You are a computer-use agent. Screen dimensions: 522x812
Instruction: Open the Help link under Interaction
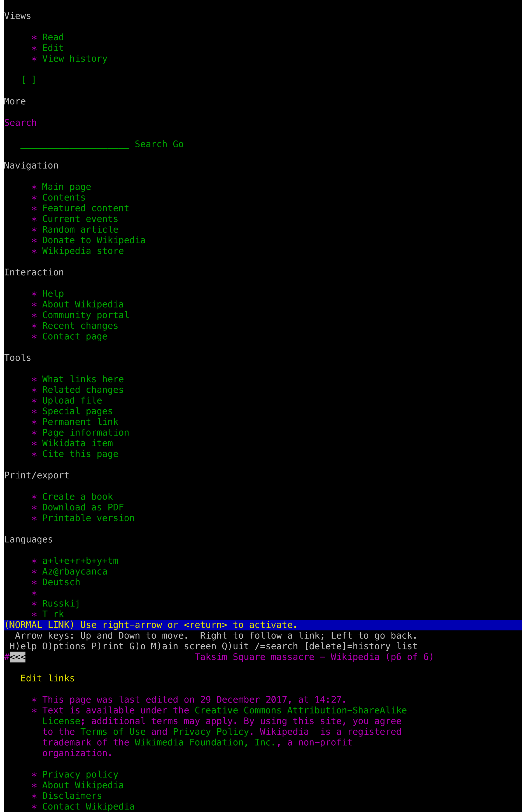[x=53, y=293]
